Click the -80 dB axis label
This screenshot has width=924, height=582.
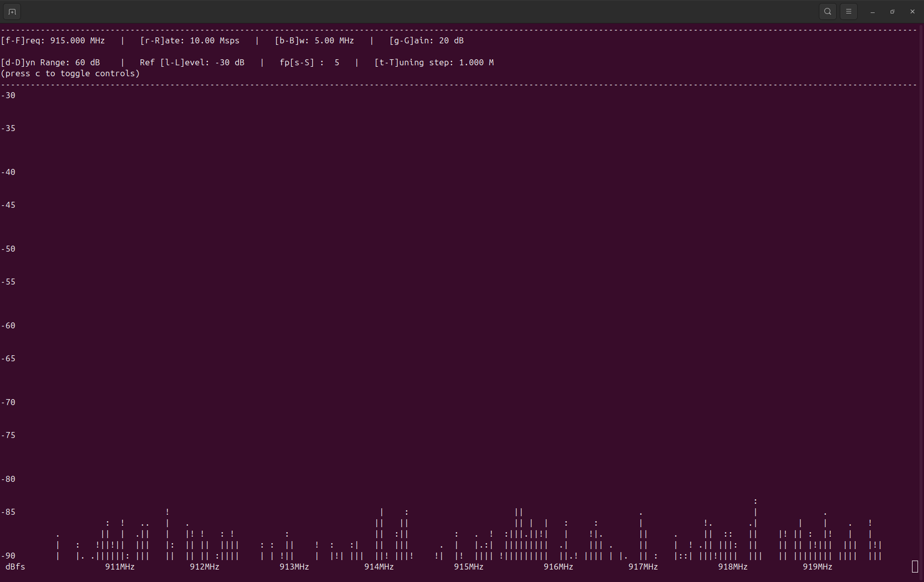pyautogui.click(x=8, y=479)
